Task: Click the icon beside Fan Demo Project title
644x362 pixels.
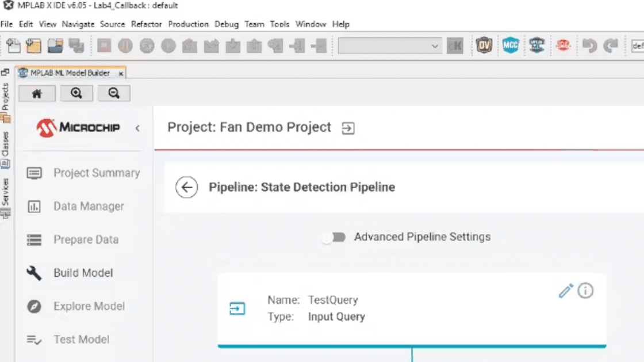Action: [x=348, y=128]
